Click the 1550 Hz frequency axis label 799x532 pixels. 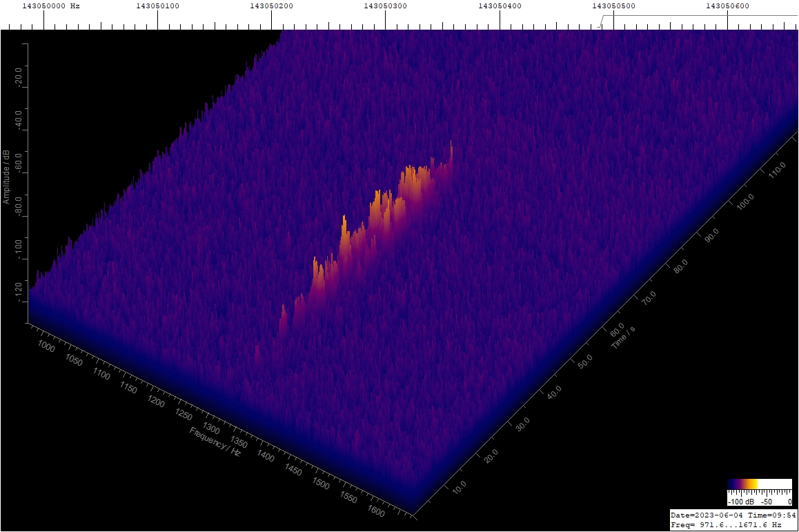coord(348,497)
